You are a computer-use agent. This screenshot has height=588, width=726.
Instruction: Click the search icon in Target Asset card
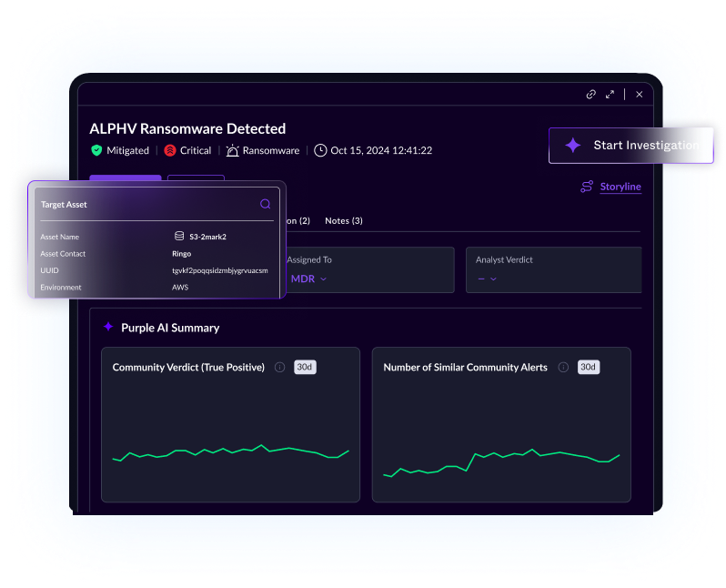pyautogui.click(x=266, y=205)
